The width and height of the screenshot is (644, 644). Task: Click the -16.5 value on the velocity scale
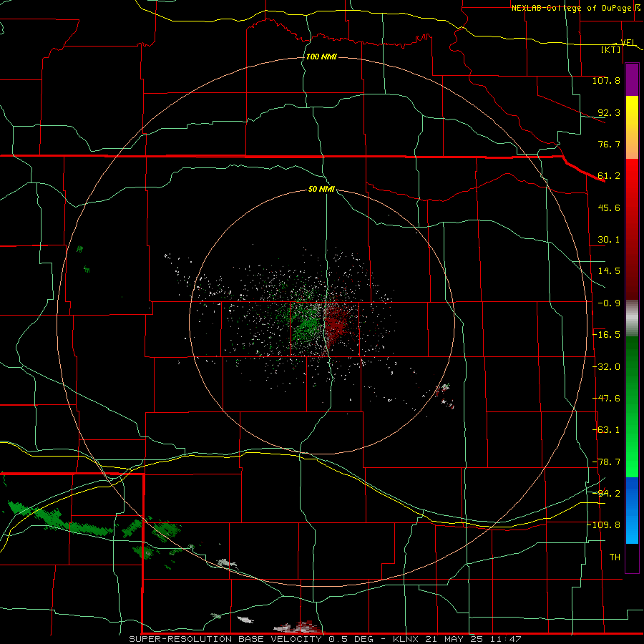[607, 335]
